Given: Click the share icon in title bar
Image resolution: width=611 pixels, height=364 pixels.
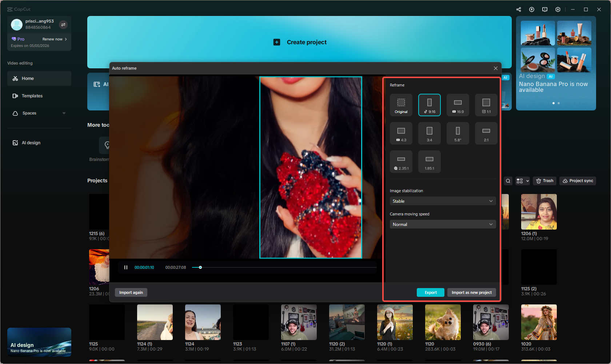Looking at the screenshot, I should [519, 9].
